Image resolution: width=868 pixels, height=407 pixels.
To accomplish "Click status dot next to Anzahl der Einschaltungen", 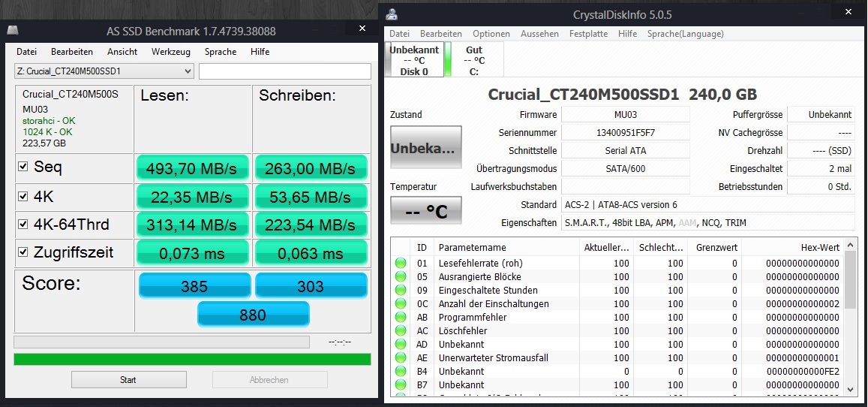I will click(401, 303).
